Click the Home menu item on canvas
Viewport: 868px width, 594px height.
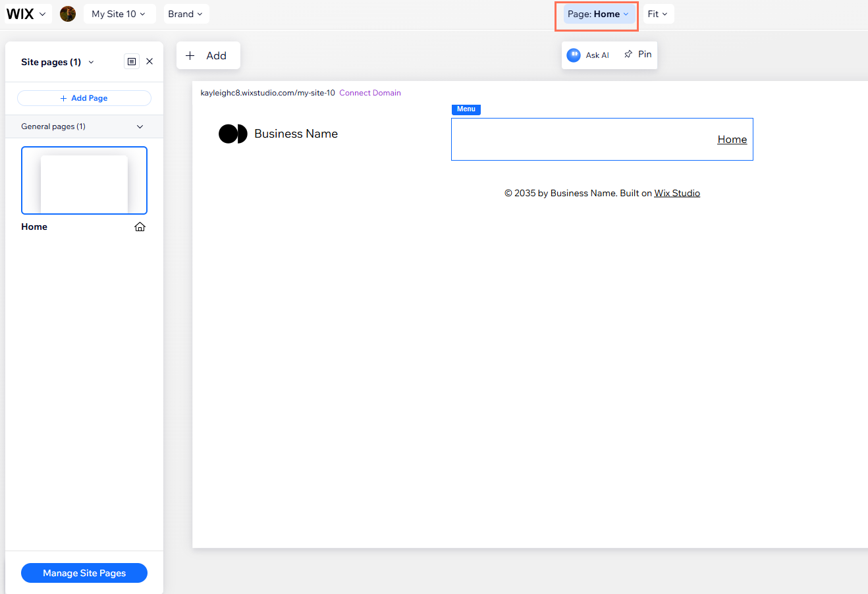click(x=732, y=140)
